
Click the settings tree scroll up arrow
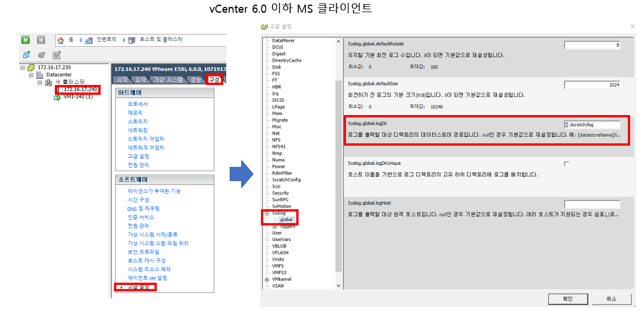coord(338,41)
